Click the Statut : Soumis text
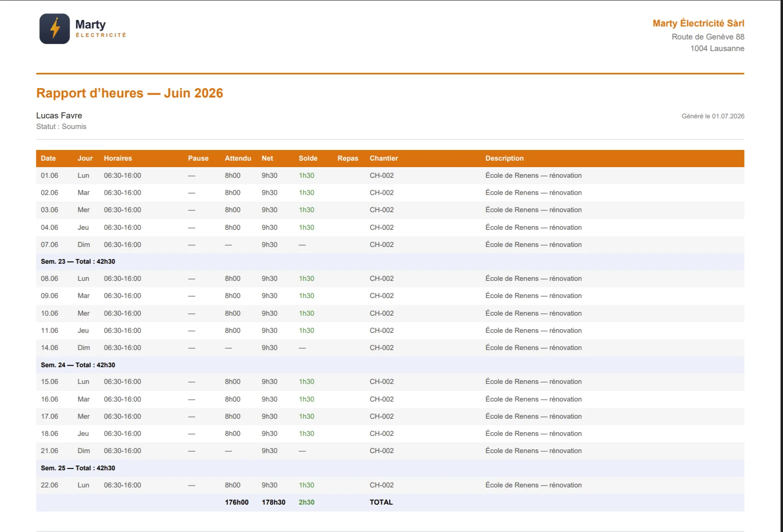This screenshot has height=532, width=783. [x=61, y=127]
